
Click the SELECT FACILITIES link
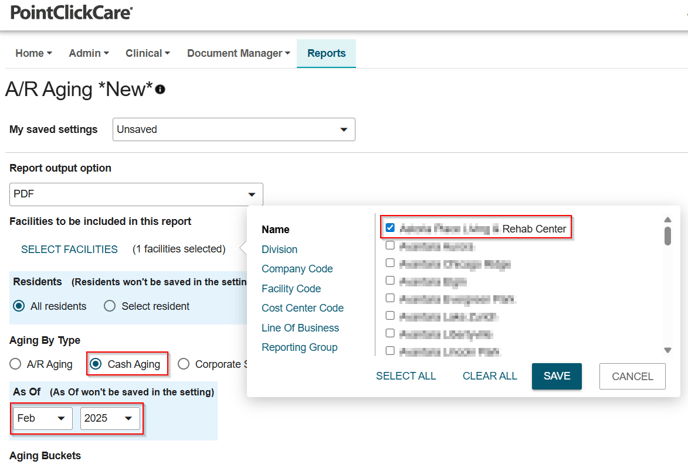coord(69,249)
